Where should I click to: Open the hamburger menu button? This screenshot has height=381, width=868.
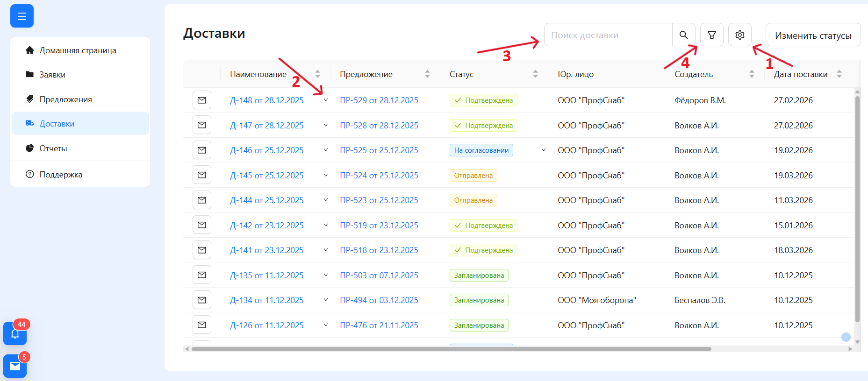tap(22, 16)
